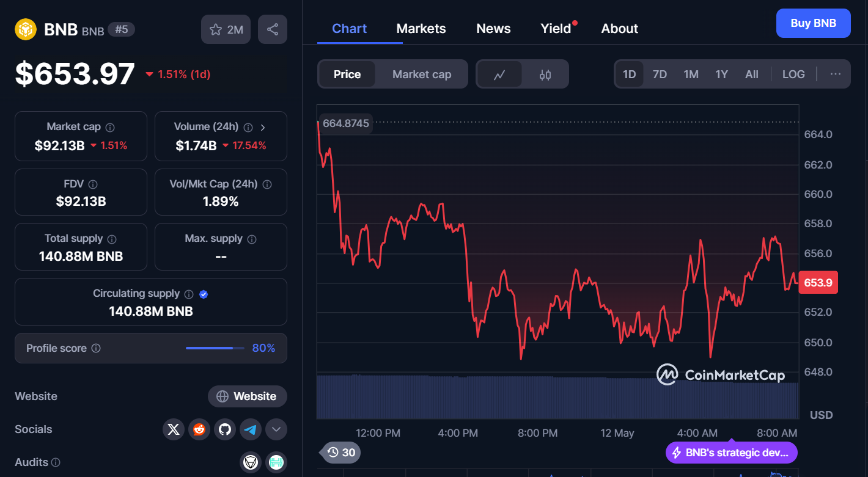Click the volume bars area on chart
The image size is (868, 477).
point(557,396)
